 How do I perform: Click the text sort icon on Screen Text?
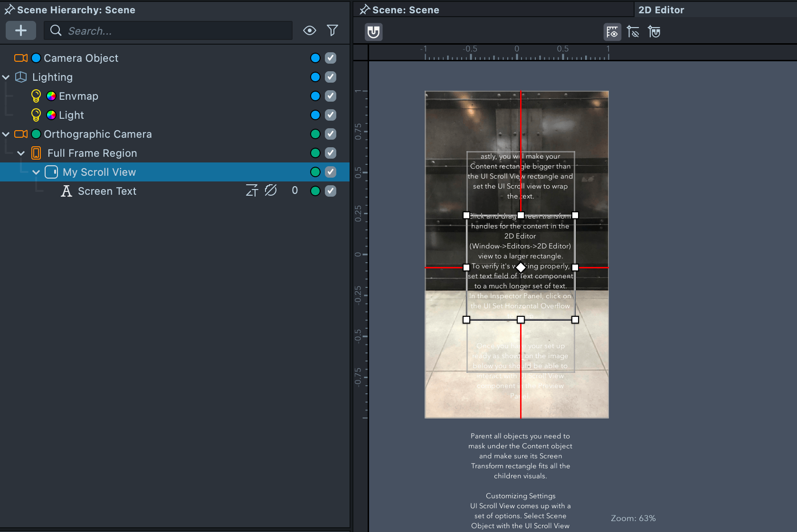[252, 191]
